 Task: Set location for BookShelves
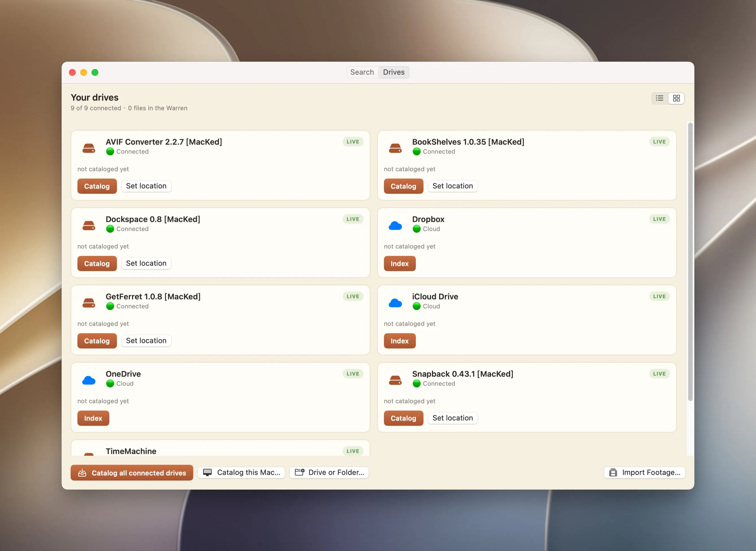tap(453, 186)
